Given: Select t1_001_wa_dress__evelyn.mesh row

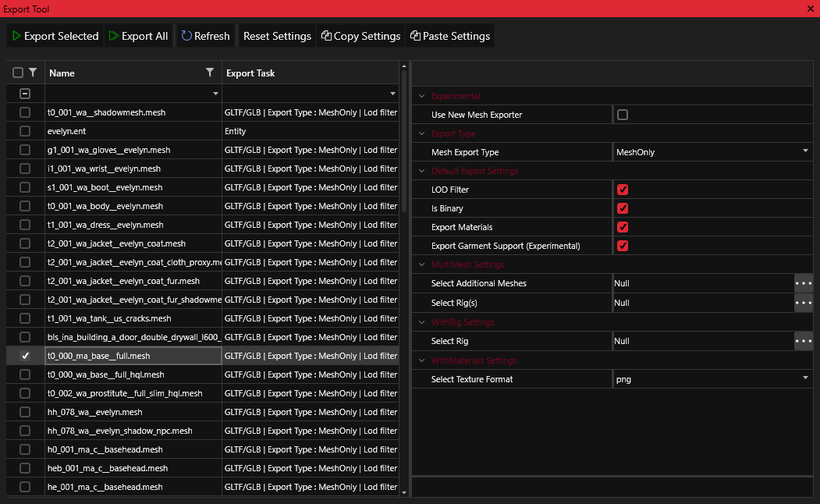Looking at the screenshot, I should pyautogui.click(x=105, y=225).
